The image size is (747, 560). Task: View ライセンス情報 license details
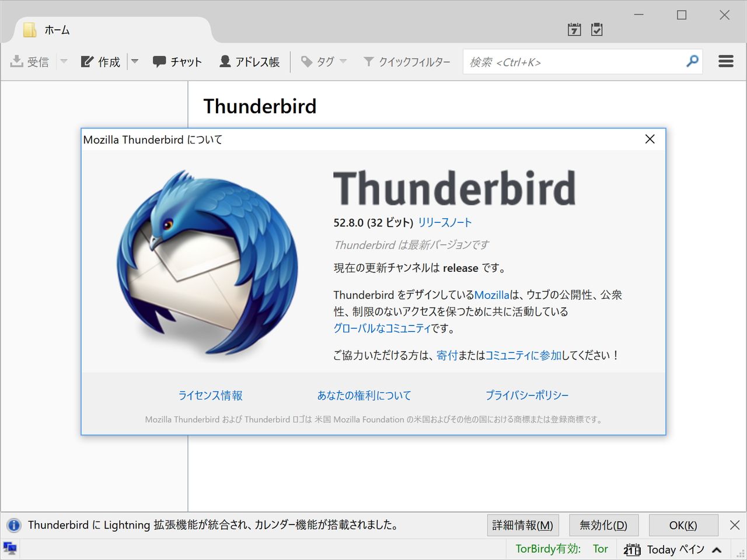tap(210, 395)
